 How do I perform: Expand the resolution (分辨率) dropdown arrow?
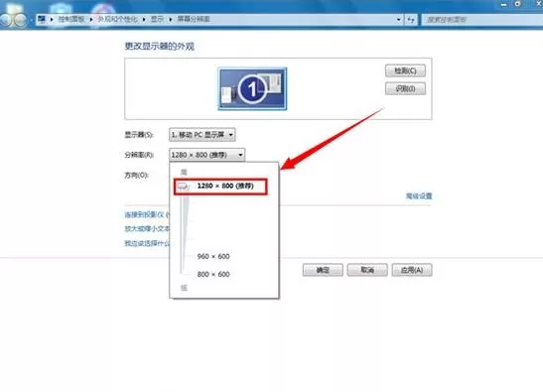[x=240, y=155]
